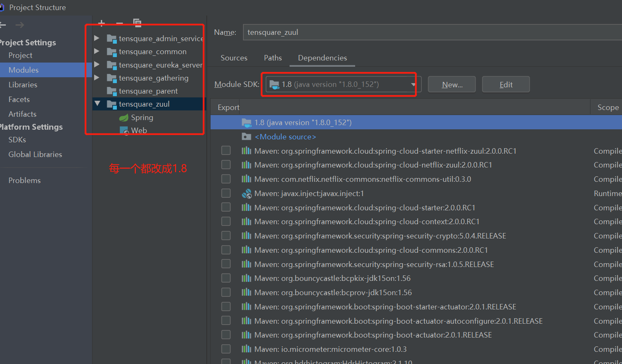Check export for netflix-commons-util

click(226, 179)
